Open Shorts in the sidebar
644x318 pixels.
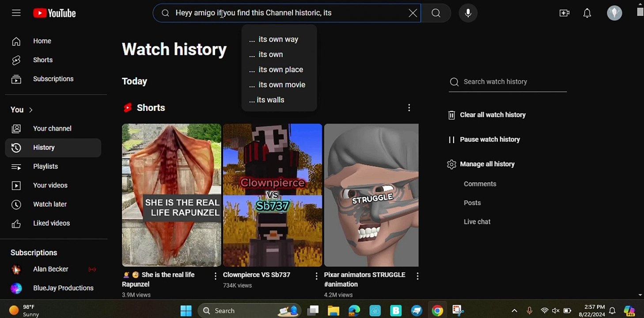(x=53, y=60)
